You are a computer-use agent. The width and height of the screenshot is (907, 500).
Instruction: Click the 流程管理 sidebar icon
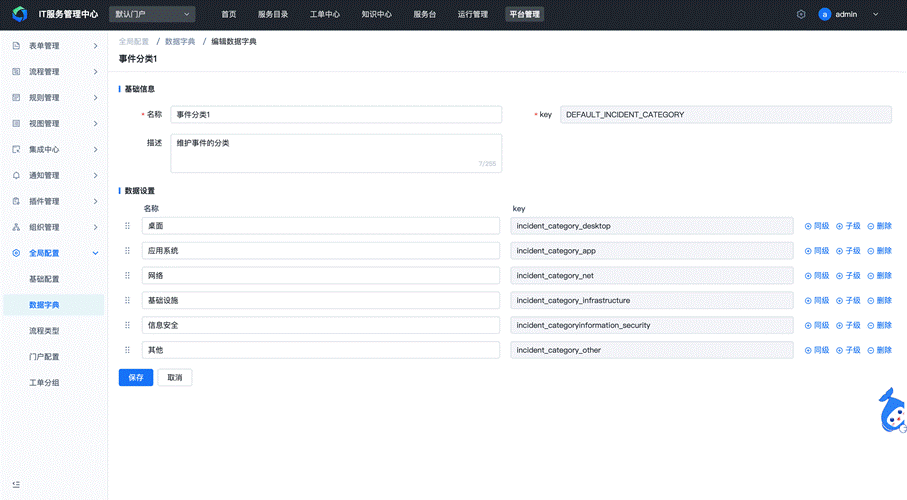pos(16,72)
